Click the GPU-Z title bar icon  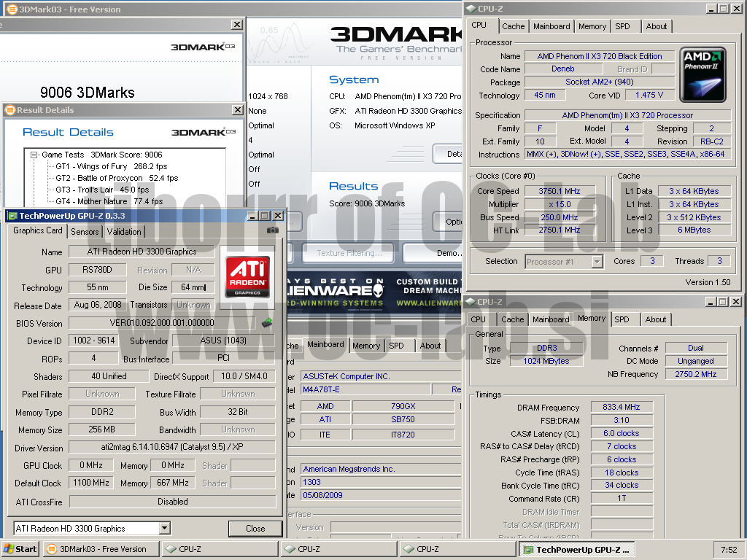[x=13, y=216]
